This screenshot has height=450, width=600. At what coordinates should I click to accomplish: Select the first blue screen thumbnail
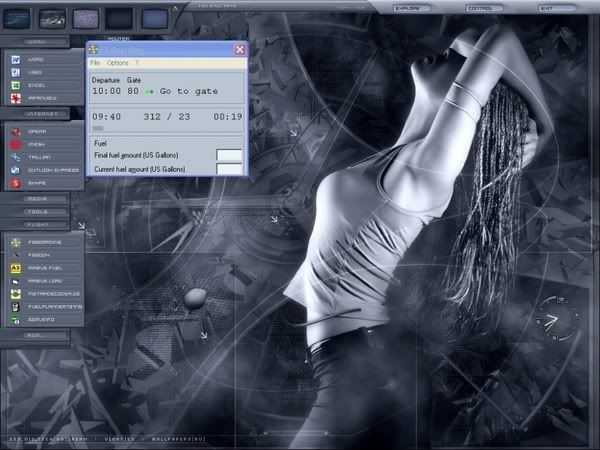16,18
